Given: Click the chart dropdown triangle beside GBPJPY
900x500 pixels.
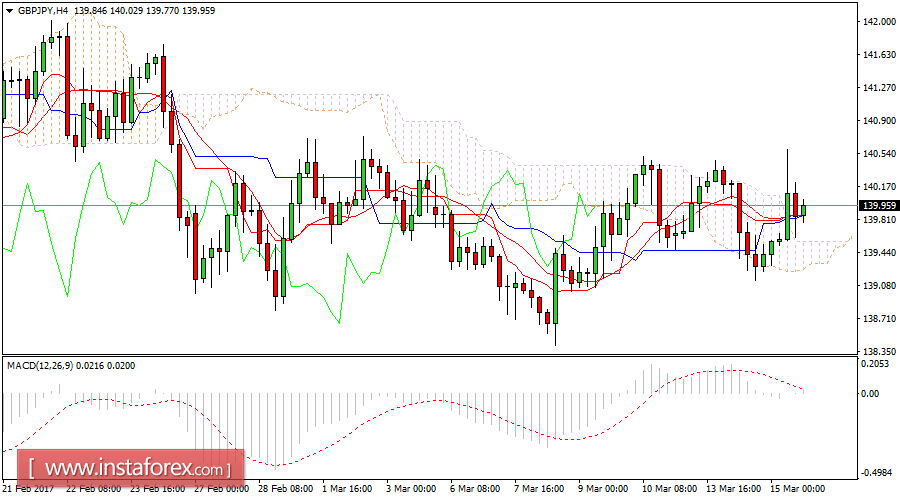Looking at the screenshot, I should point(9,11).
